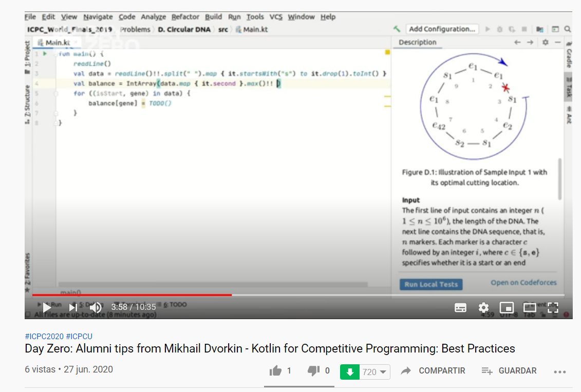Open the File menu
Screen dimensions: 581x392
[x=30, y=16]
